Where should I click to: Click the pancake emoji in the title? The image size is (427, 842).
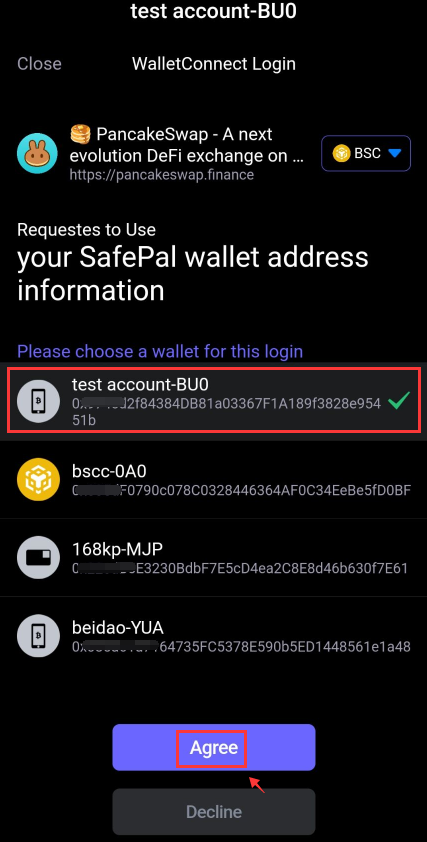coord(81,134)
